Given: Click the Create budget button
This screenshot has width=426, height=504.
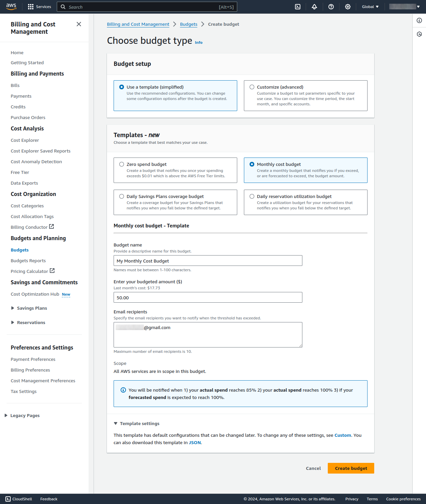Looking at the screenshot, I should [350, 468].
